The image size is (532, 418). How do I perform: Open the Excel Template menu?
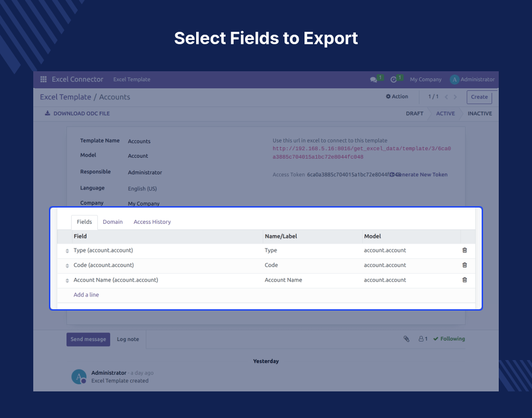pyautogui.click(x=132, y=79)
